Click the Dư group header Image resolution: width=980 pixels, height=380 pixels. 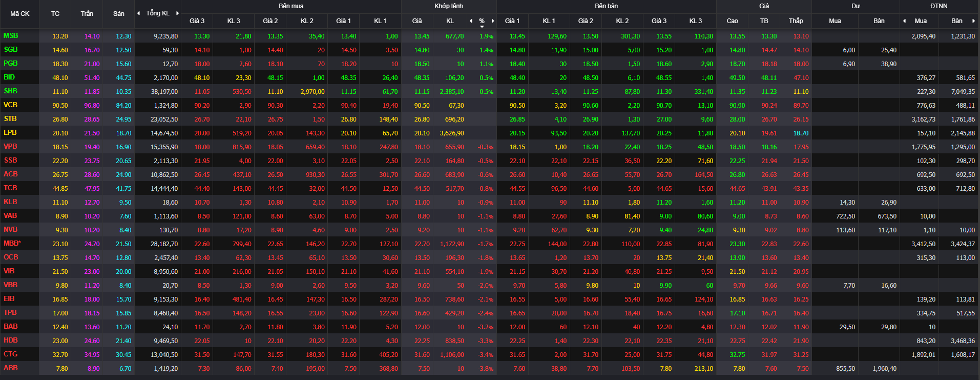pos(856,6)
